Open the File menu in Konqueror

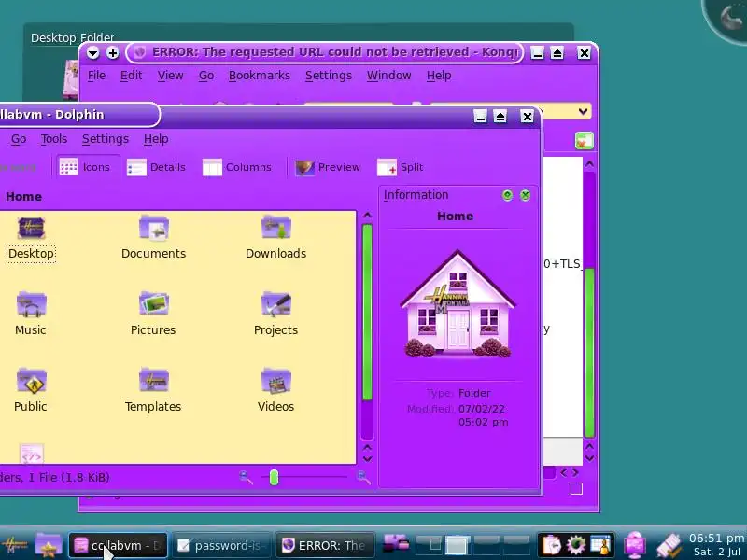pos(97,76)
